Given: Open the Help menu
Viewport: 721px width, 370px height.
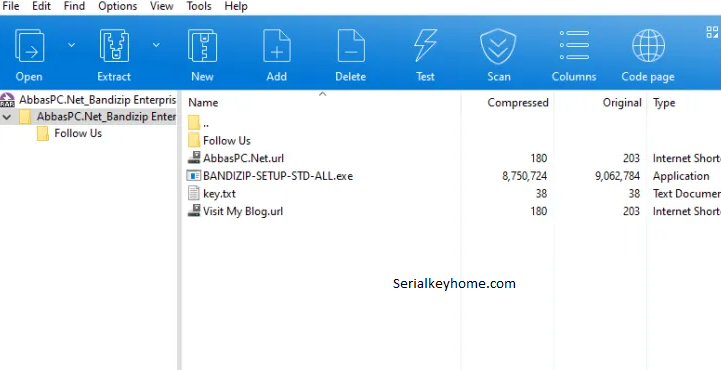Looking at the screenshot, I should click(236, 6).
